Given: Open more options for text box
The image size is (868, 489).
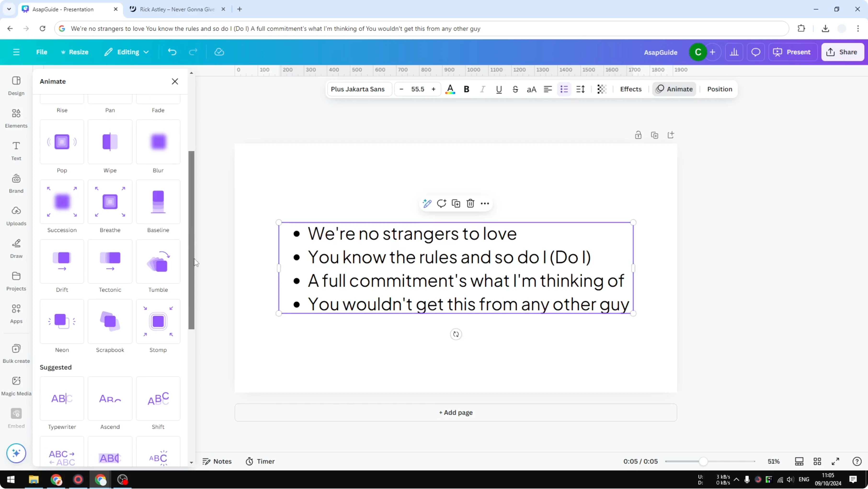Looking at the screenshot, I should coord(485,204).
